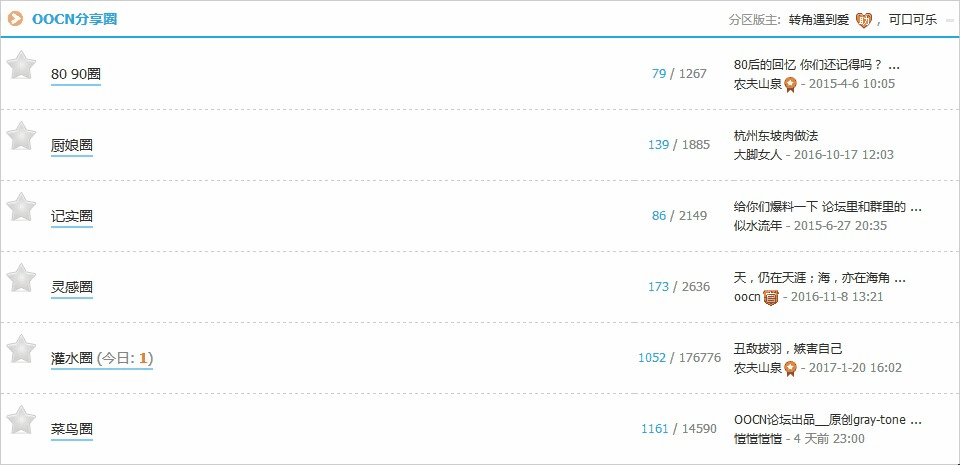The height and width of the screenshot is (465, 960).
Task: View moderator profile 可口可乐
Action: 913,20
